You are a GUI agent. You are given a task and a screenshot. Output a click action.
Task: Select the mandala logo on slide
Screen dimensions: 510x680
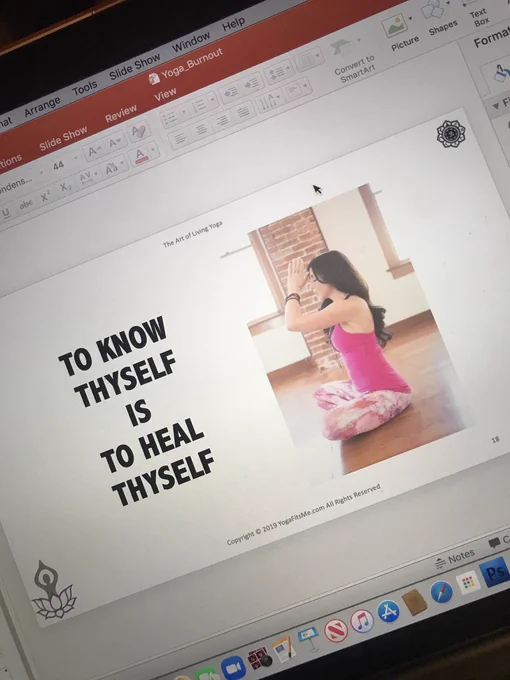coord(451,134)
